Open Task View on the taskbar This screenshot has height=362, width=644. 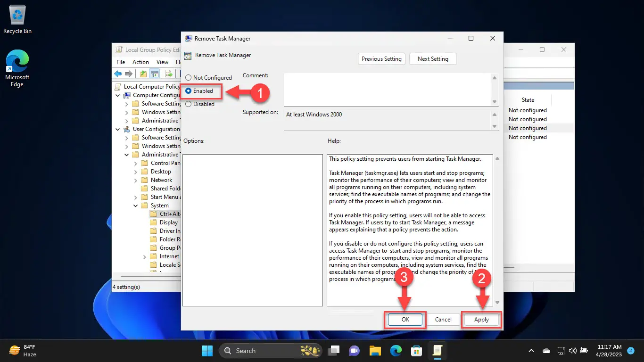[334, 351]
